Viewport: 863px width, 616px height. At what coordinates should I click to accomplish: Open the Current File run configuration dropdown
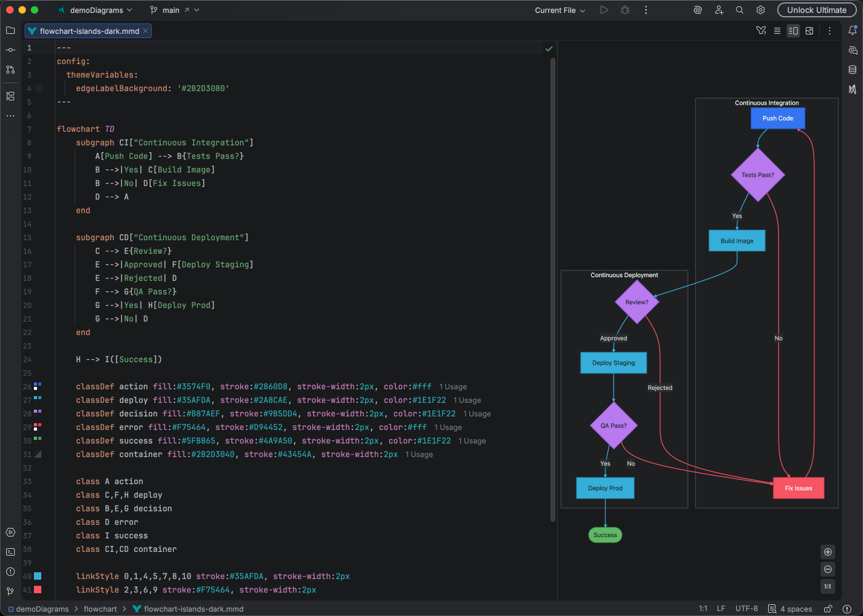point(558,10)
